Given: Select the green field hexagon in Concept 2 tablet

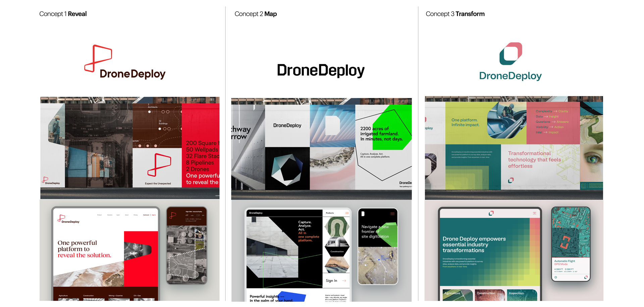Looking at the screenshot, I should tap(337, 227).
